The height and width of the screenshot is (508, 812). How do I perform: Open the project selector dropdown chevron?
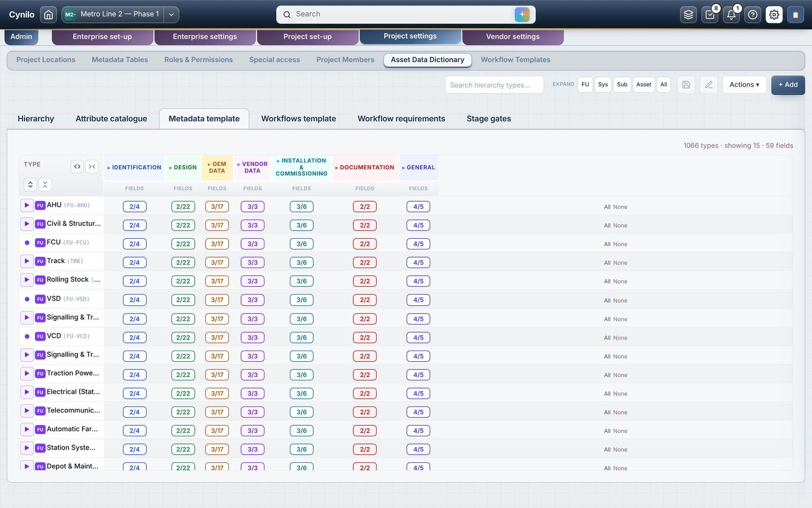[x=172, y=15]
